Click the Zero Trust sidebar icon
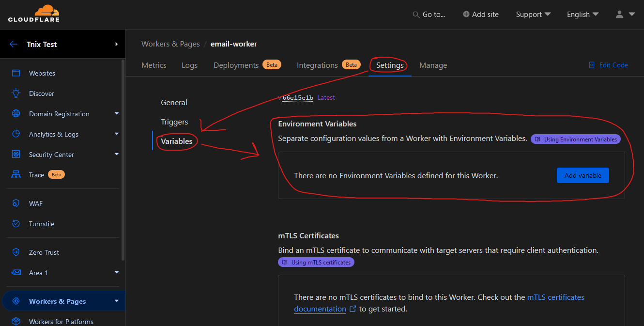This screenshot has height=326, width=644. pos(16,252)
